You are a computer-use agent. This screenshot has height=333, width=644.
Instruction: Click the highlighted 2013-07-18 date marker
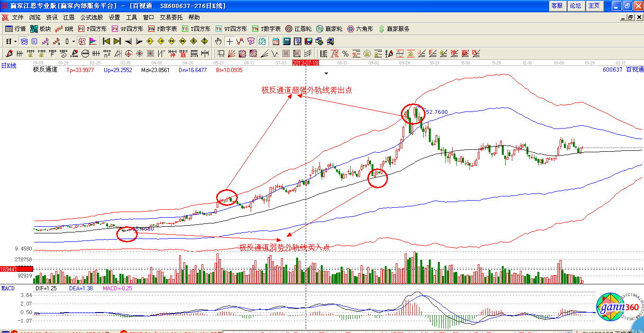[306, 63]
